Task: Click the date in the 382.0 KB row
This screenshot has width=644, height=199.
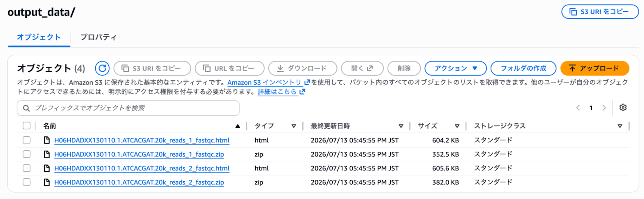Action: pyautogui.click(x=355, y=182)
